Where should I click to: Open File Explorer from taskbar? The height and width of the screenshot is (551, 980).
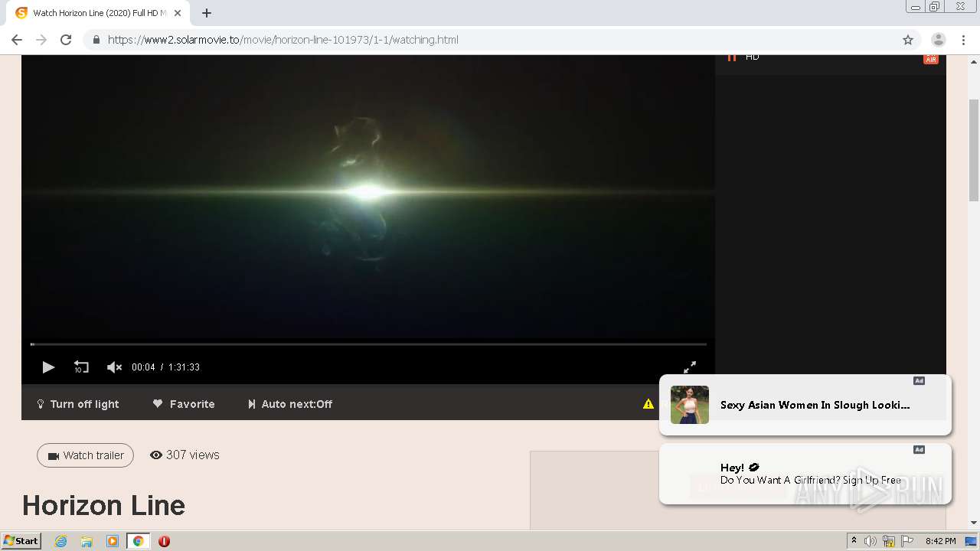coord(87,541)
